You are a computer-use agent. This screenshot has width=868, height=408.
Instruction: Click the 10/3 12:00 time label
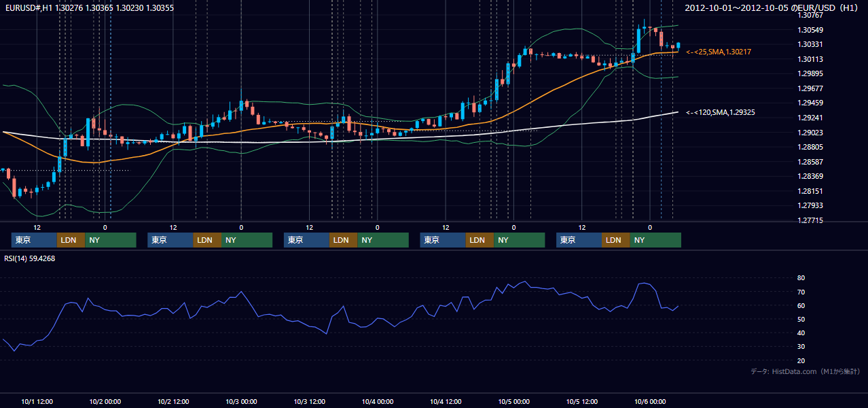(x=309, y=401)
